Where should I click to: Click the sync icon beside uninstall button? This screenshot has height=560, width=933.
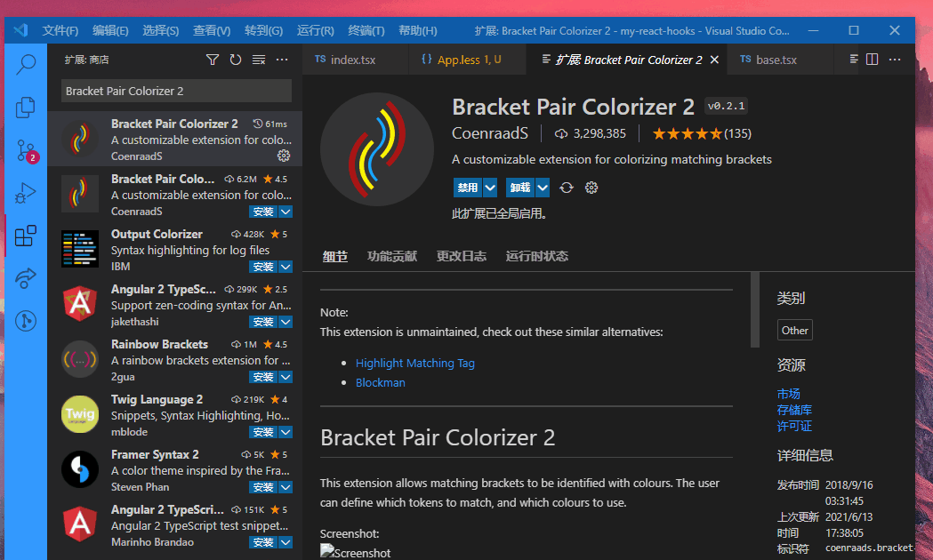point(567,188)
